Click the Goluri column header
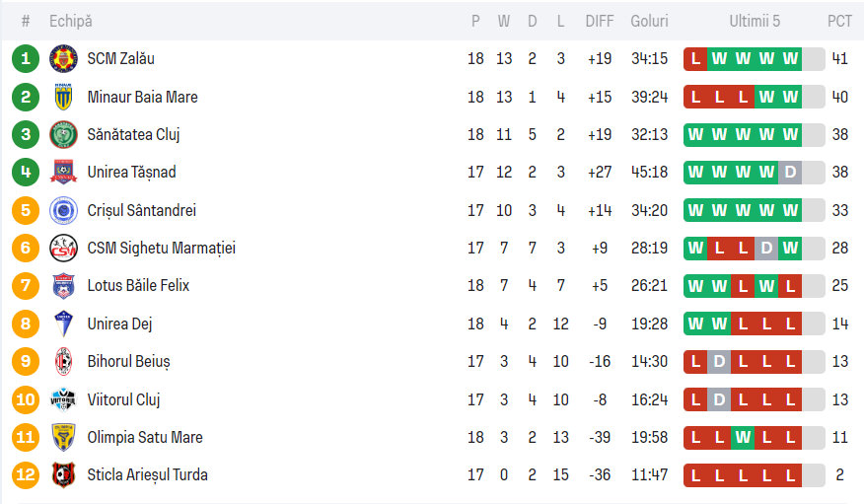 pyautogui.click(x=649, y=21)
